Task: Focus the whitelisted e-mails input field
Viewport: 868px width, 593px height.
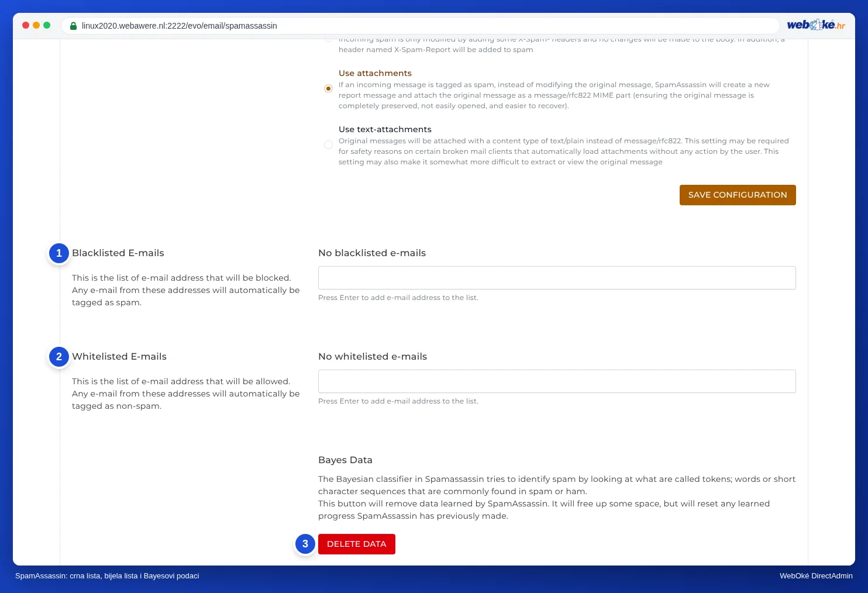Action: [557, 381]
